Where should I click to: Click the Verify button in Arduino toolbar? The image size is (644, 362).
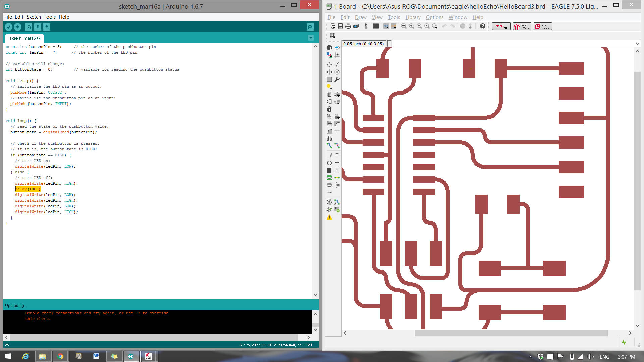(x=8, y=27)
